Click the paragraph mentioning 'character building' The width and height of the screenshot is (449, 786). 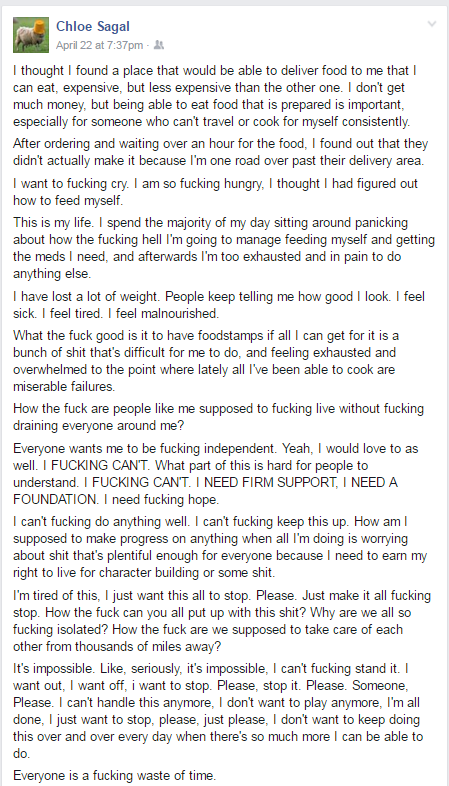tap(219, 547)
